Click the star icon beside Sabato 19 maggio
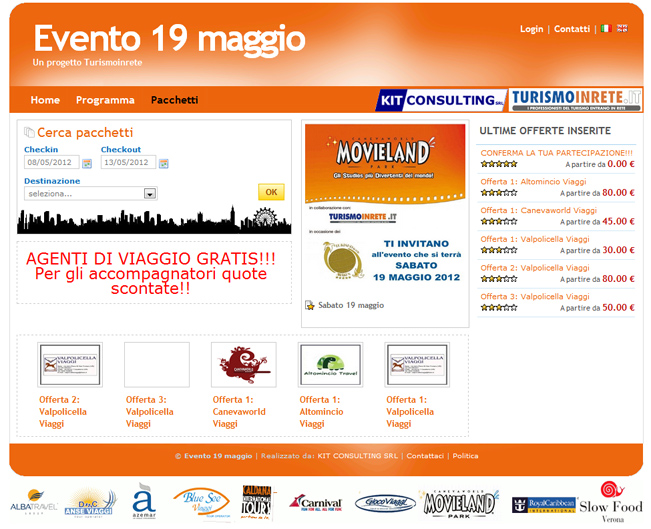651x529 pixels. pyautogui.click(x=310, y=306)
